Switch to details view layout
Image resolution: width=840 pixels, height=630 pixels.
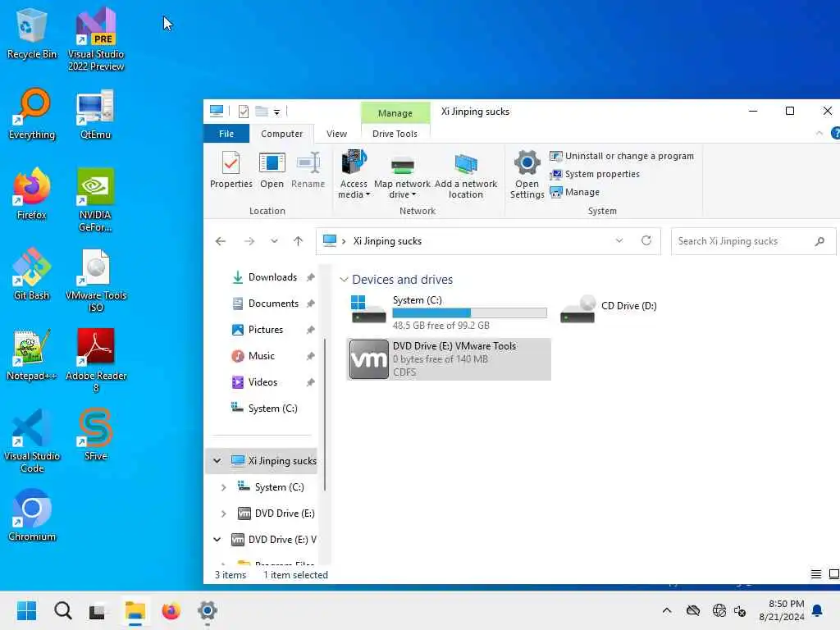point(816,574)
